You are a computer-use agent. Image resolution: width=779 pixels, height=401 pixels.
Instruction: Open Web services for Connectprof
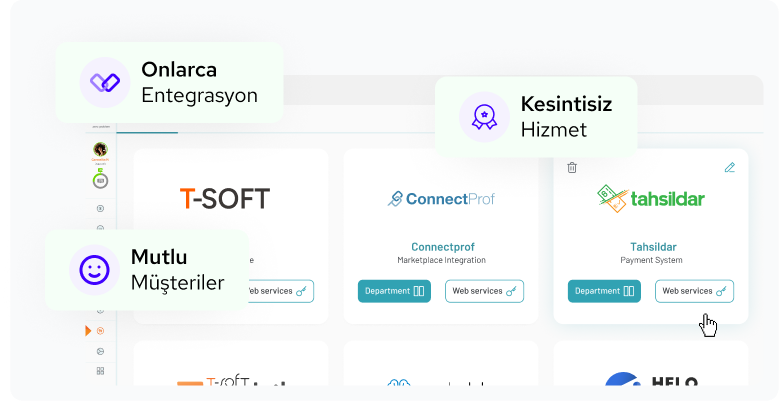click(484, 291)
